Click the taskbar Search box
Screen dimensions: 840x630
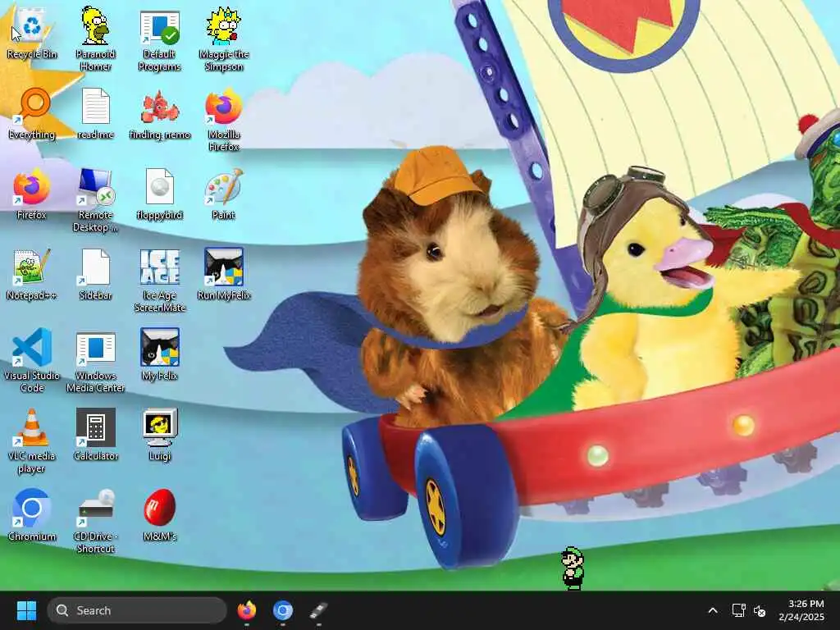pyautogui.click(x=137, y=610)
